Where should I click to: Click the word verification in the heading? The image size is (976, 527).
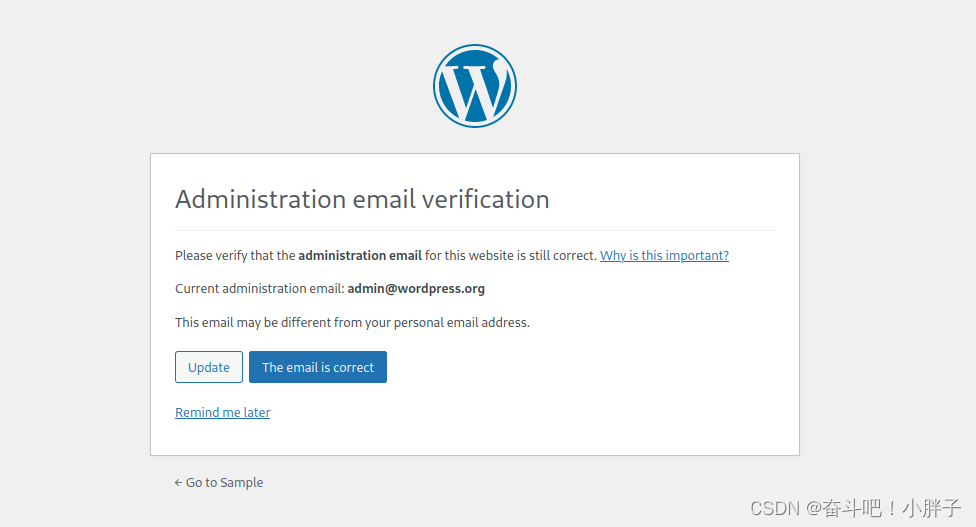486,199
